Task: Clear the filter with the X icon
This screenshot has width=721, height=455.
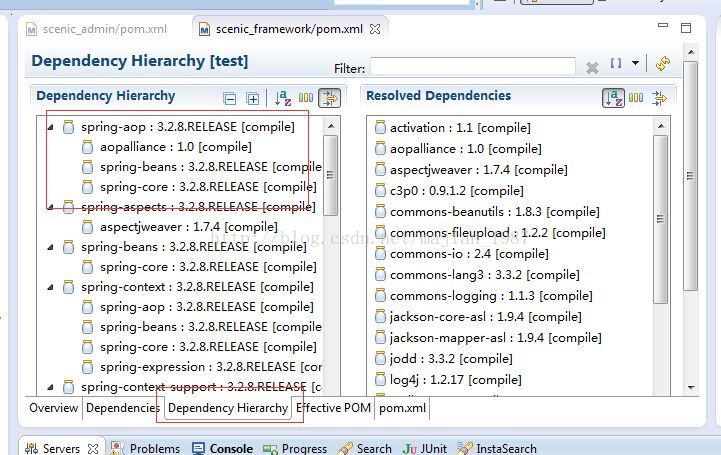Action: (x=592, y=68)
